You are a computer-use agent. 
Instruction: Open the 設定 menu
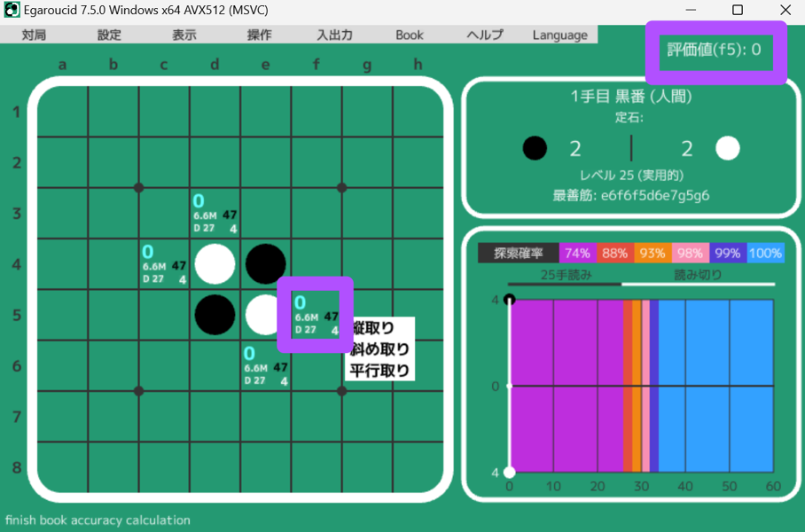[109, 35]
